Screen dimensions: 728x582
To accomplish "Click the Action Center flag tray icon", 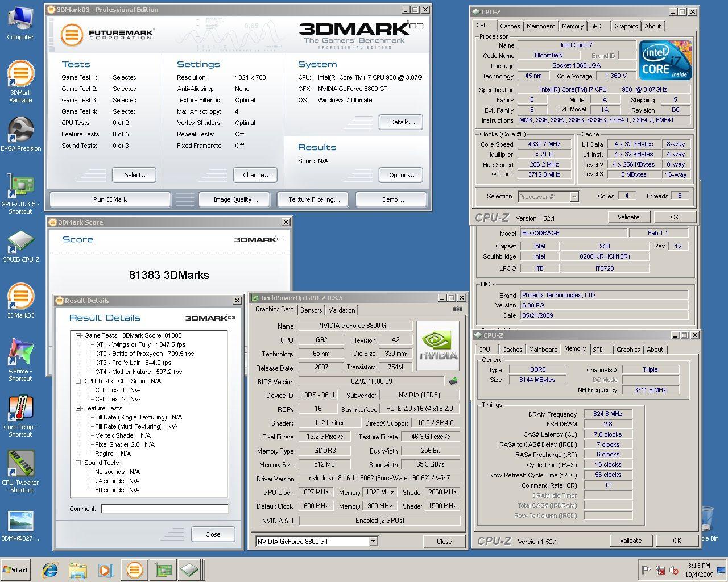I will (647, 570).
